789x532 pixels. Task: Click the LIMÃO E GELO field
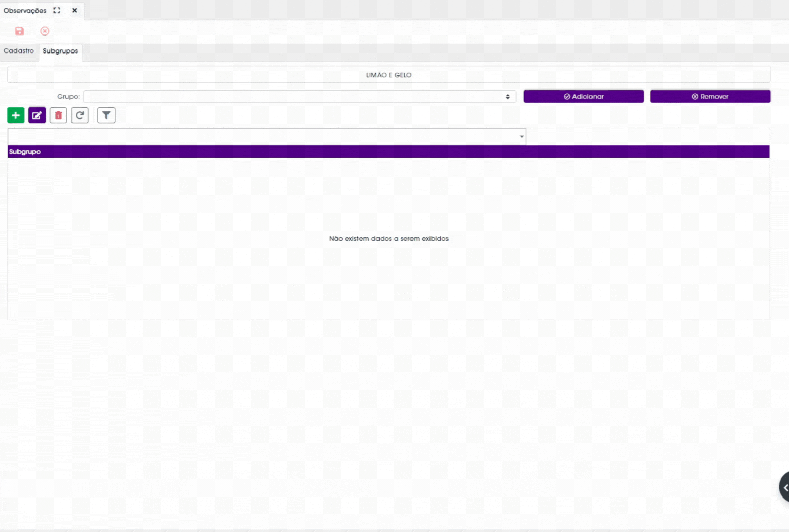click(x=389, y=75)
